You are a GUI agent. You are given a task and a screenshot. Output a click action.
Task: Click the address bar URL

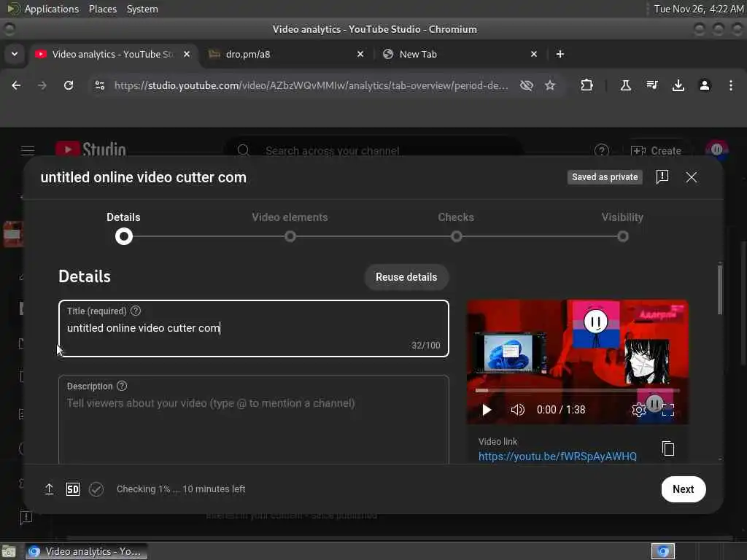[311, 86]
